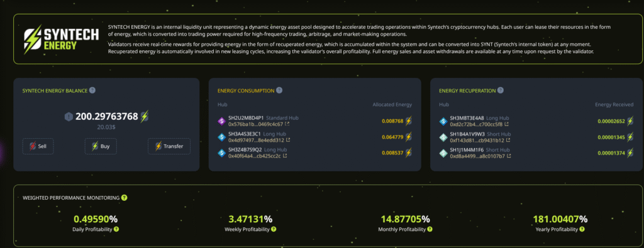Click the Transfer energy button

click(169, 146)
